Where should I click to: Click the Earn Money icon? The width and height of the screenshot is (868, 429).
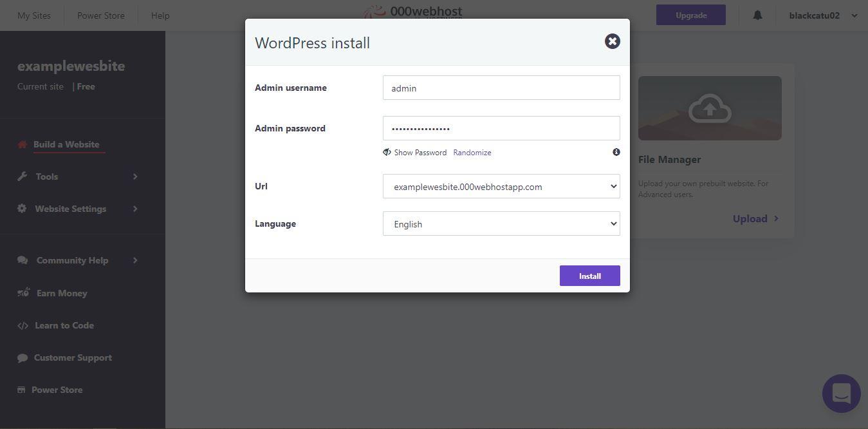point(23,292)
